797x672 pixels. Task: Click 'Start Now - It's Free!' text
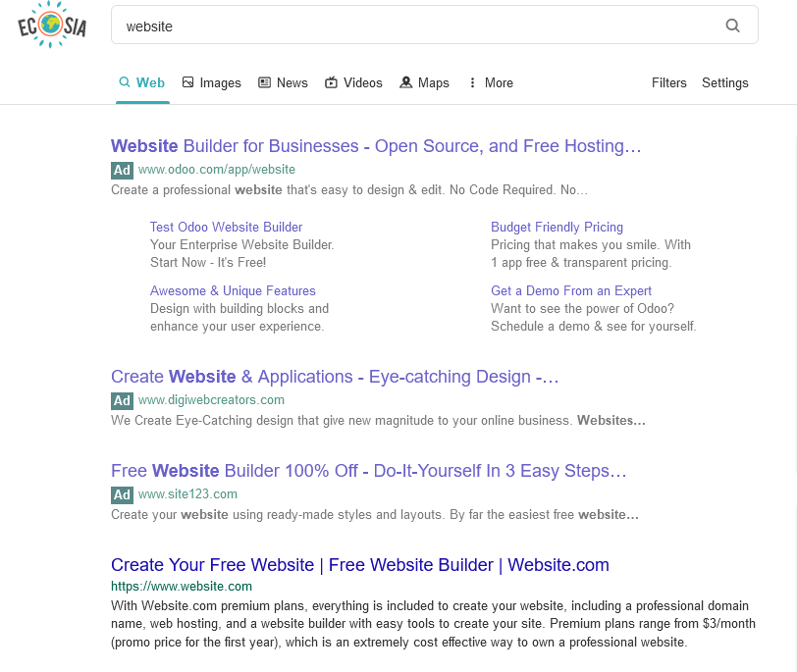[x=208, y=263]
